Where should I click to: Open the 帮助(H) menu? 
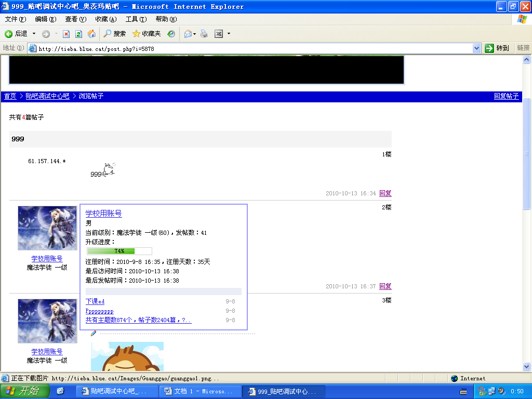(x=166, y=19)
